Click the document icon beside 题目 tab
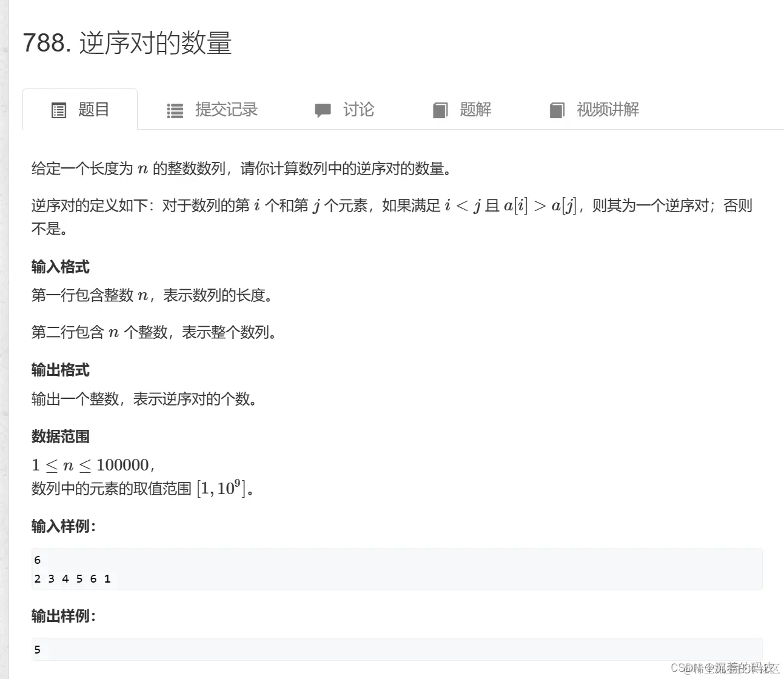 [58, 110]
